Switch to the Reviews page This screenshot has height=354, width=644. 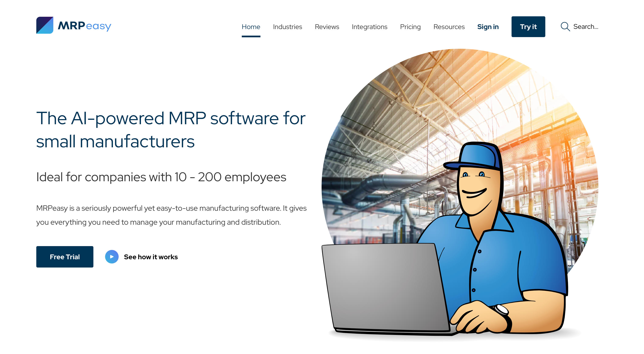click(x=327, y=27)
